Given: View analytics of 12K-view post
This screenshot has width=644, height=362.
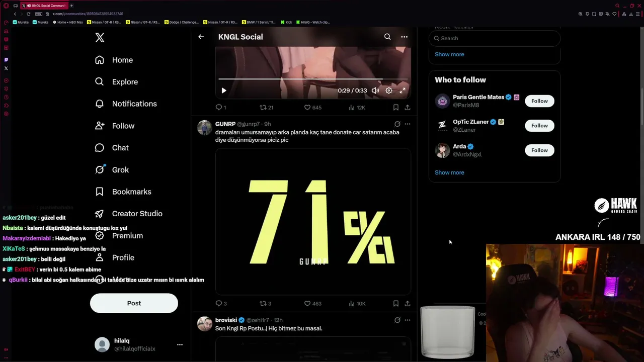Looking at the screenshot, I should [x=357, y=108].
